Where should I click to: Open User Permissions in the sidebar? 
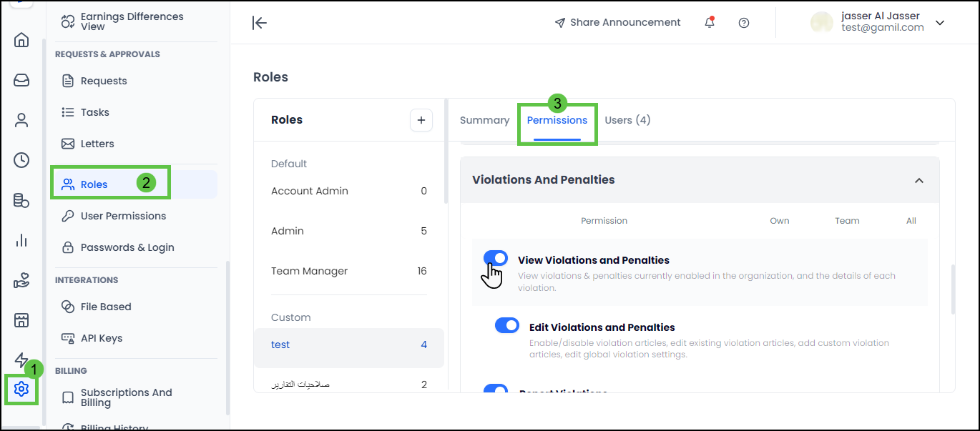[123, 216]
